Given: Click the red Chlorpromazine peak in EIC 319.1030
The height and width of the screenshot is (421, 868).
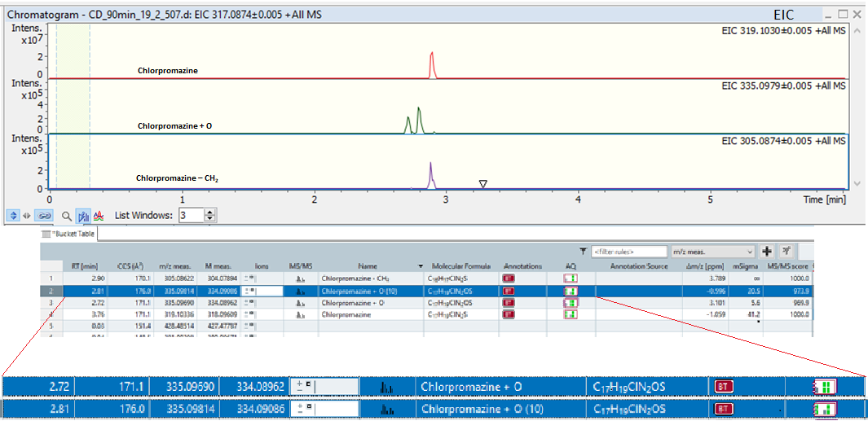Looking at the screenshot, I should (432, 65).
